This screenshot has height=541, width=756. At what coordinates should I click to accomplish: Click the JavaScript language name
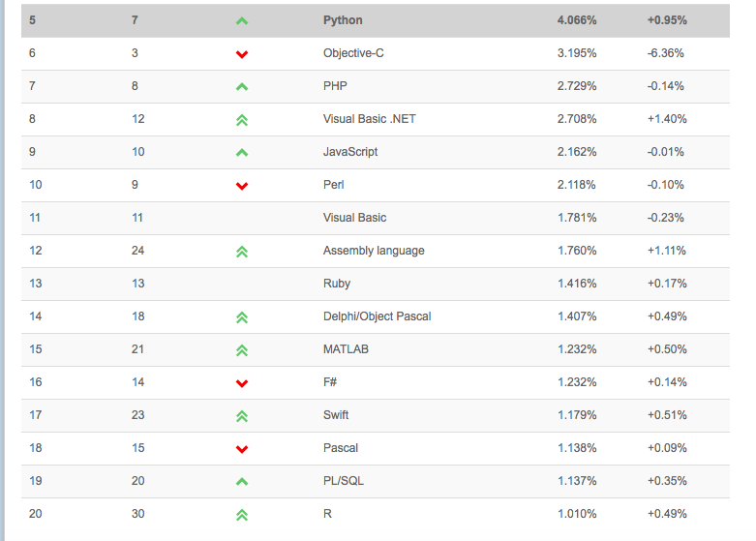tap(350, 152)
